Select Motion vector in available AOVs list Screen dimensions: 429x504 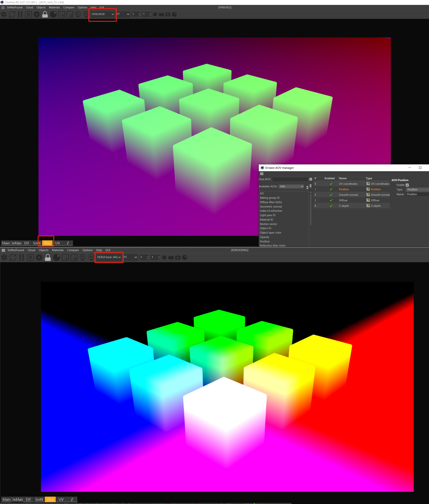pyautogui.click(x=268, y=224)
